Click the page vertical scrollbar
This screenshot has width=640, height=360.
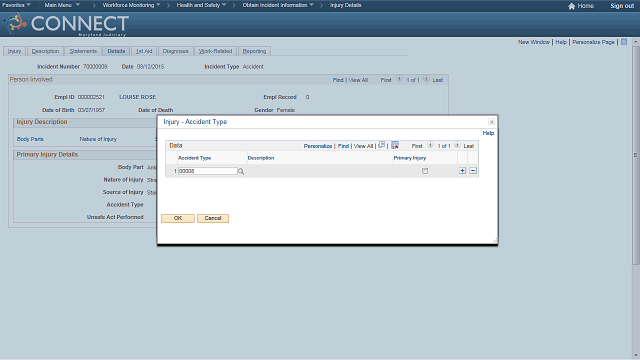[x=636, y=155]
